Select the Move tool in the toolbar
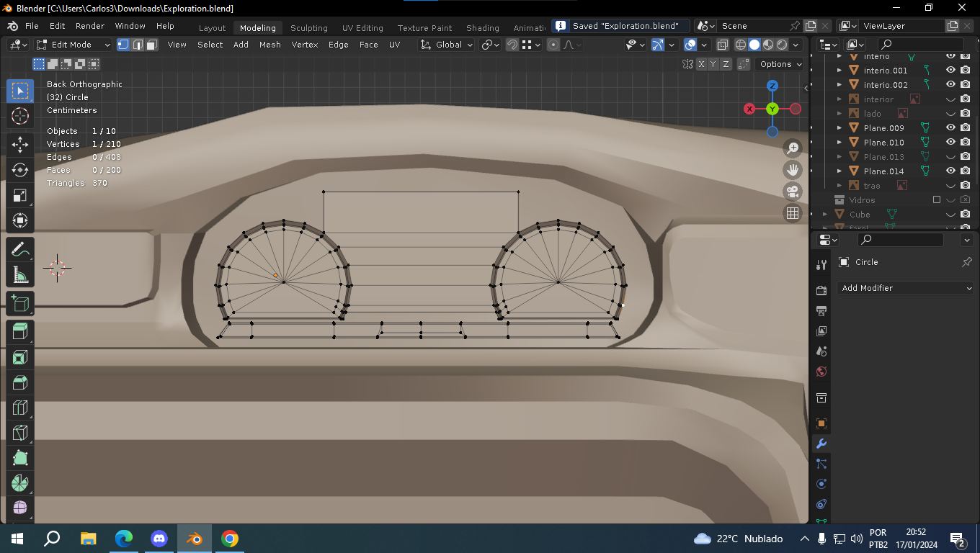Image resolution: width=980 pixels, height=553 pixels. (x=20, y=143)
